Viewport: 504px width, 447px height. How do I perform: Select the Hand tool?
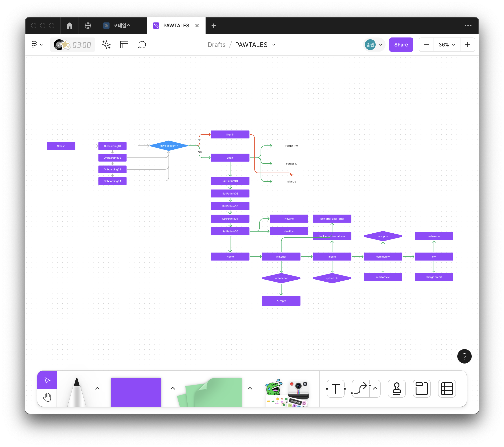point(47,397)
